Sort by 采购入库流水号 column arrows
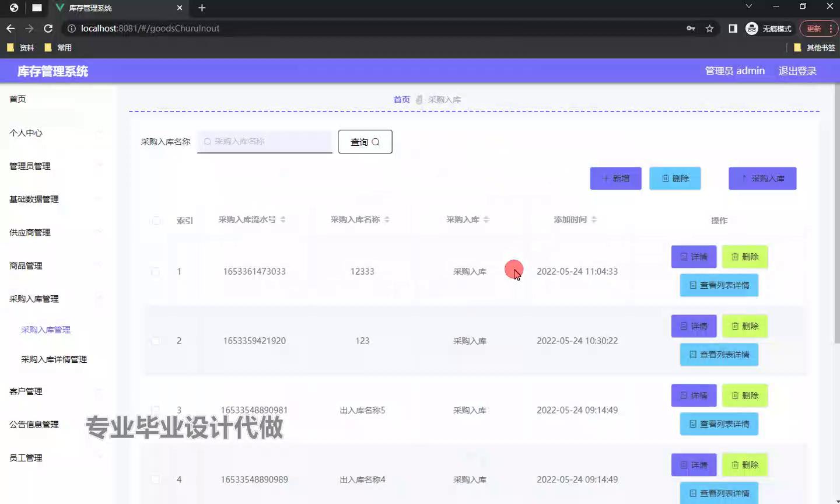840x504 pixels. pyautogui.click(x=283, y=220)
